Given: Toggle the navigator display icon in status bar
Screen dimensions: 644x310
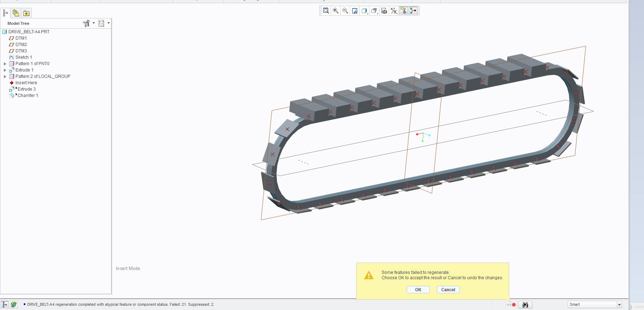Looking at the screenshot, I should point(5,304).
